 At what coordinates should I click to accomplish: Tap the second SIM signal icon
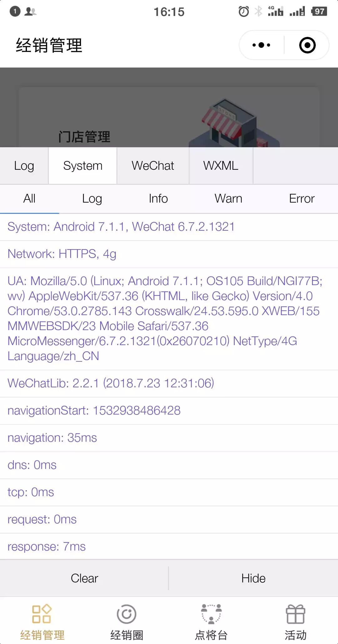[x=297, y=12]
